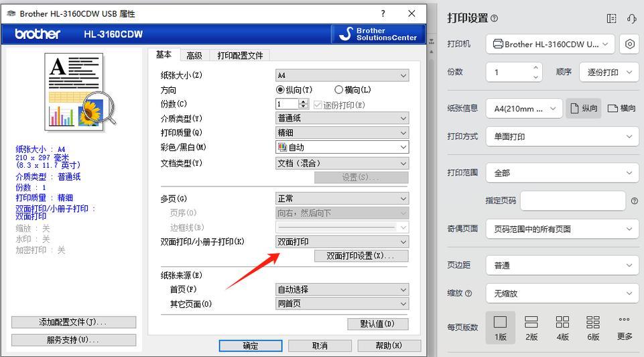Choose 纵向 in 纸张信息 row
The image size is (644, 357).
pos(584,109)
